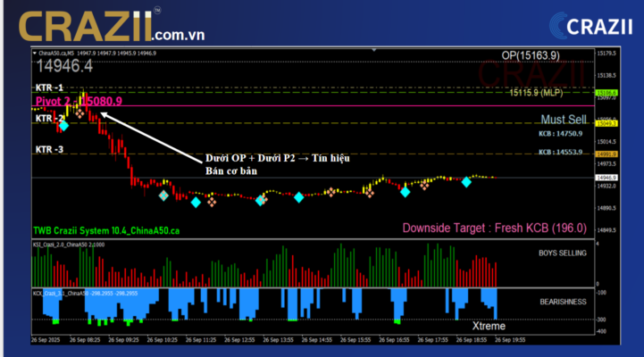Select the large price text 14946.4
Image resolution: width=644 pixels, height=357 pixels.
coord(64,66)
